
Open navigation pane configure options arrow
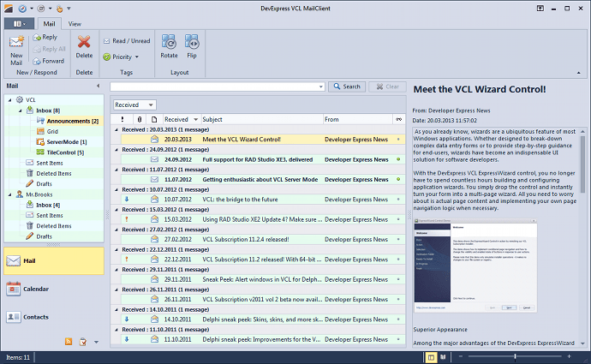click(97, 342)
